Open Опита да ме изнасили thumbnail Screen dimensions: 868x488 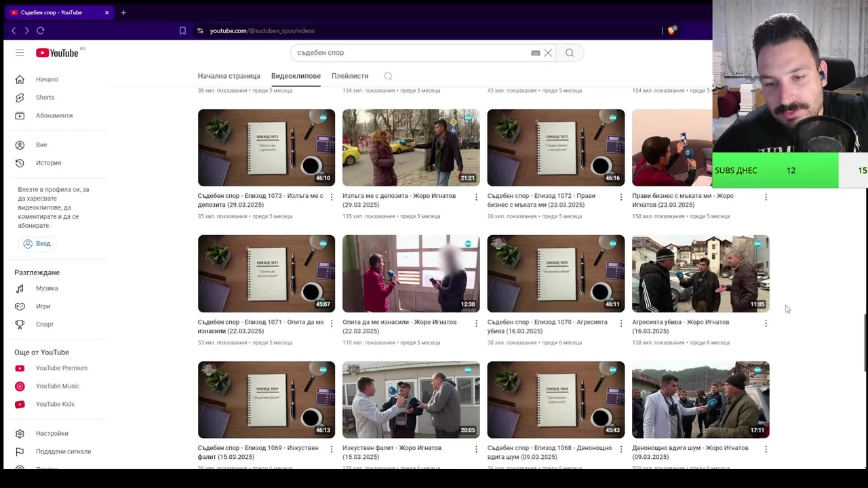[411, 274]
